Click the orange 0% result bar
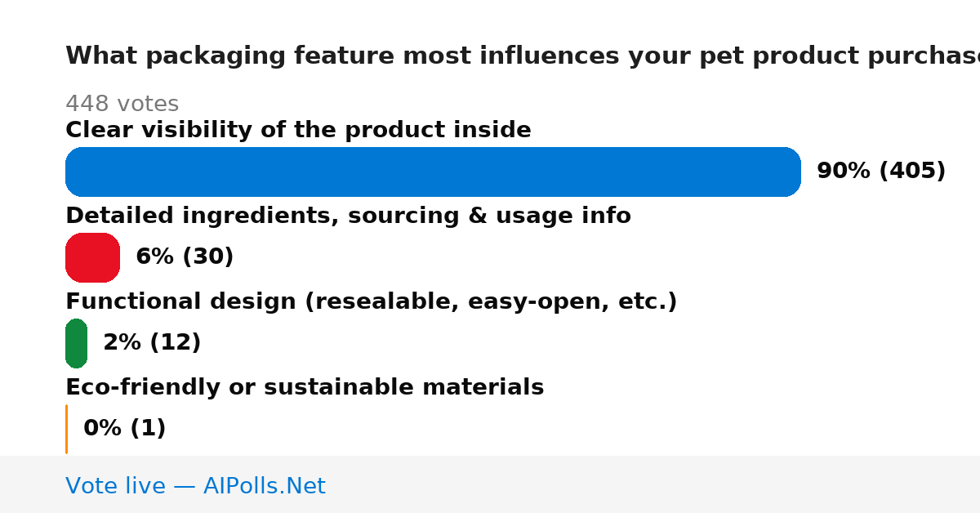The image size is (980, 513). pos(66,429)
